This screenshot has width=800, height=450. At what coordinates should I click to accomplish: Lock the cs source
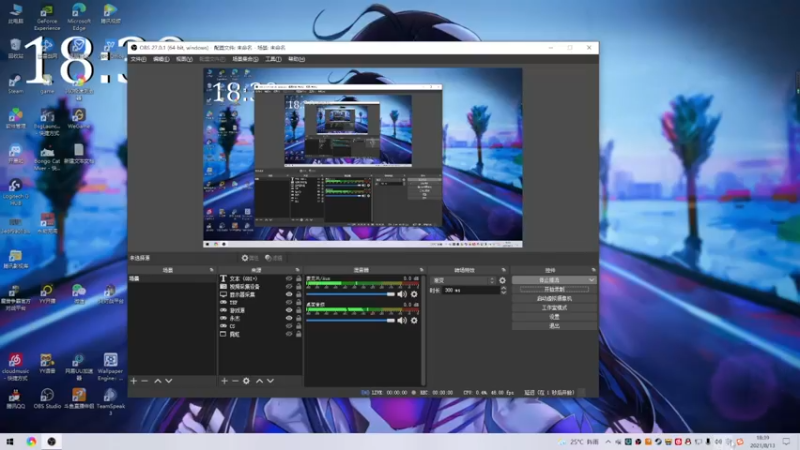click(x=298, y=326)
